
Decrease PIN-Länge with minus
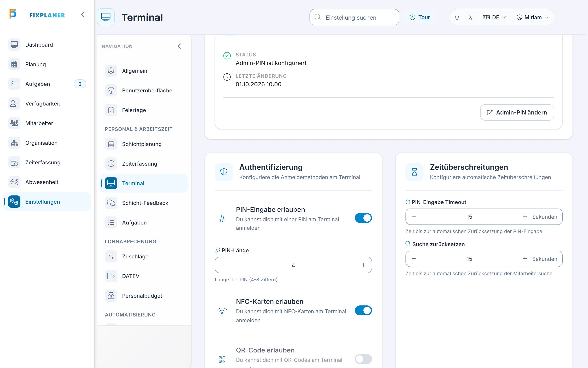tap(224, 265)
